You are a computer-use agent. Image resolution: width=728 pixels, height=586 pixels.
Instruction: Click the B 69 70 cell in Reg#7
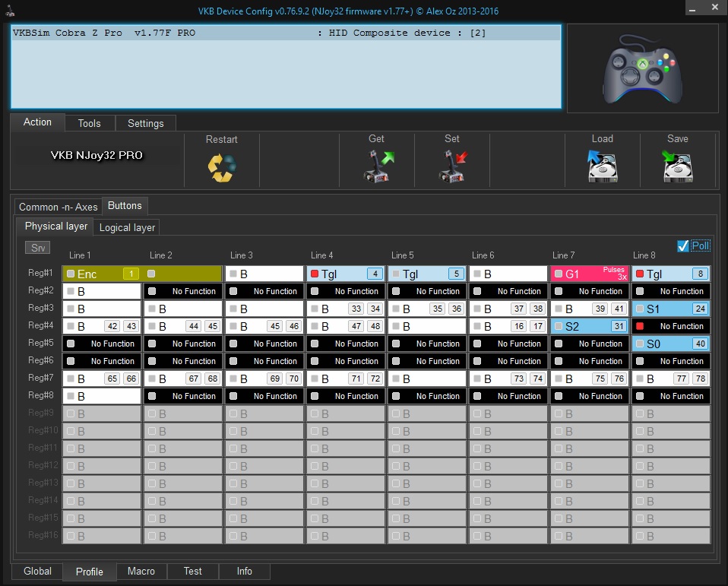click(x=264, y=379)
